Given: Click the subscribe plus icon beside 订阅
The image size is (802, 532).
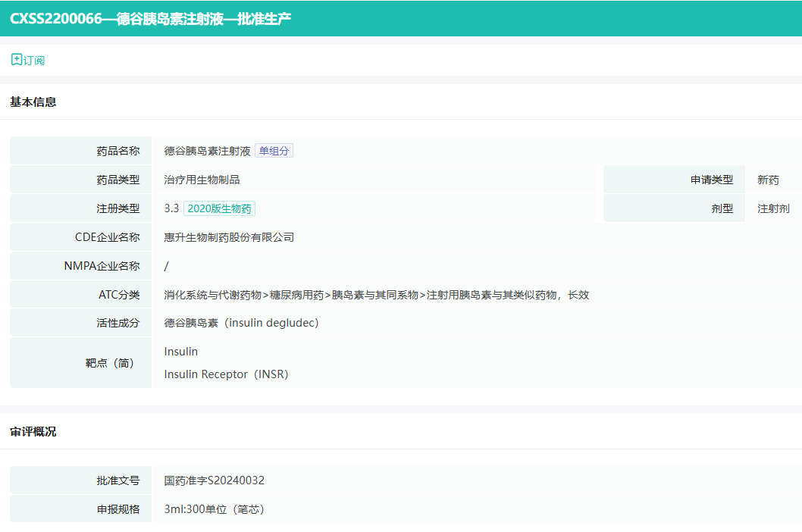Looking at the screenshot, I should point(16,59).
